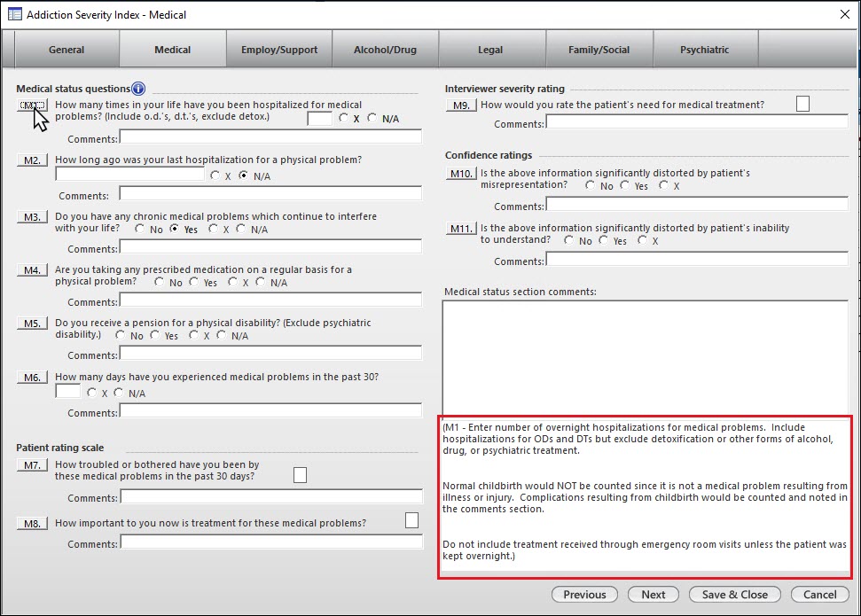The height and width of the screenshot is (616, 861).
Task: Click the Medical status section comments box
Action: click(x=645, y=355)
